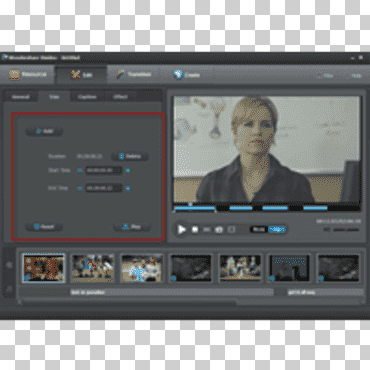Click the app logo in title bar
370x370 pixels.
pos(5,57)
